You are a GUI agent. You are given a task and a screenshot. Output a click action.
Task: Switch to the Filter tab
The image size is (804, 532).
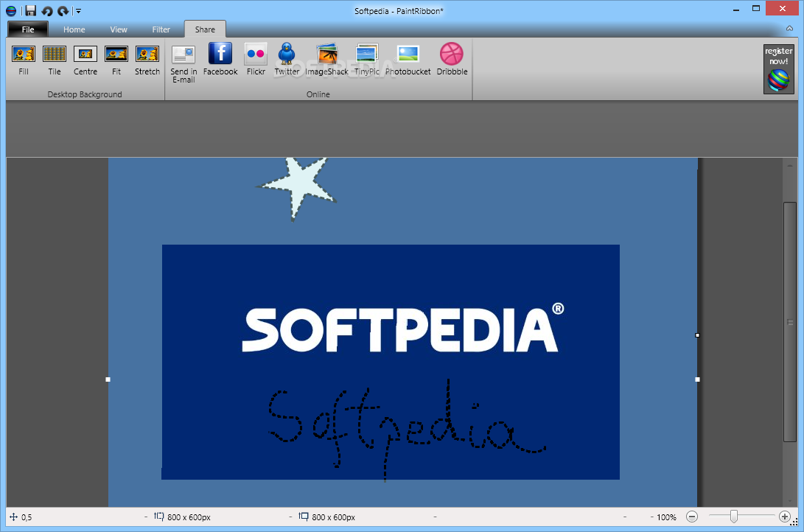click(x=161, y=29)
